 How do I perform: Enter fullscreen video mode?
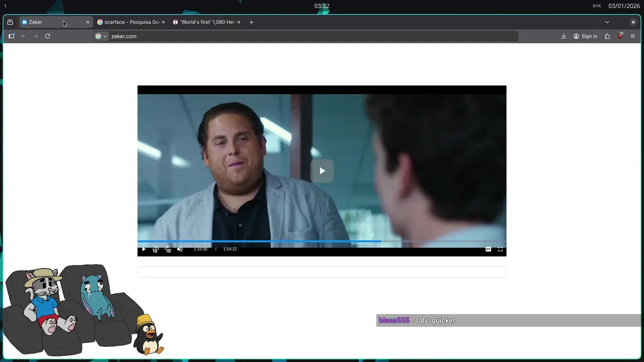pos(500,249)
